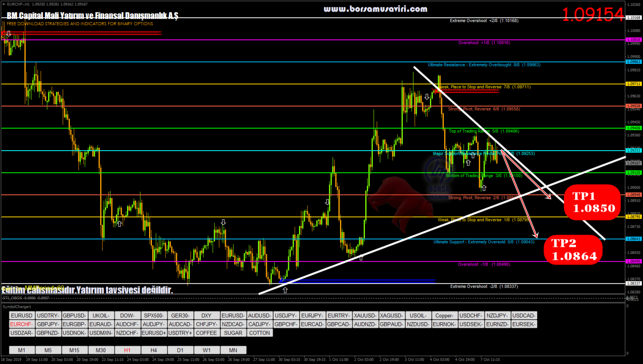
Task: Select the Copper- commodity button
Action: pyautogui.click(x=444, y=315)
